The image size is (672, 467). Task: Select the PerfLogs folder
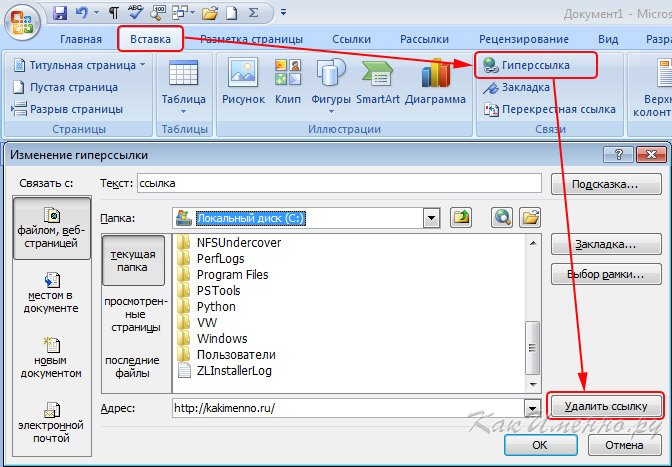coord(211,259)
